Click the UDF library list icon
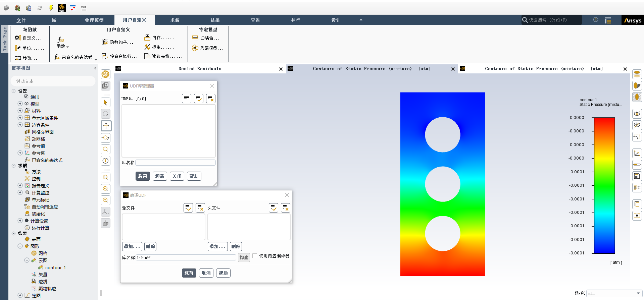The image size is (644, 300). (x=187, y=99)
